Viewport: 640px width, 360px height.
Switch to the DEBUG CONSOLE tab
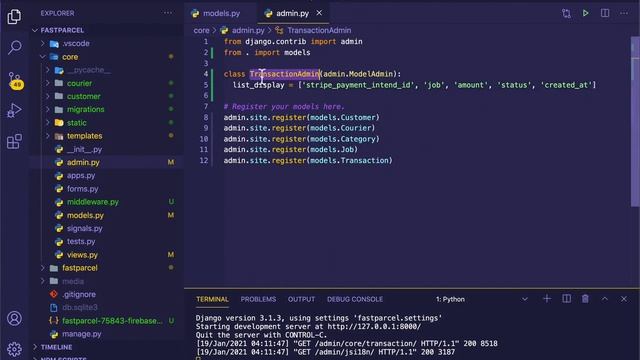[x=355, y=299]
